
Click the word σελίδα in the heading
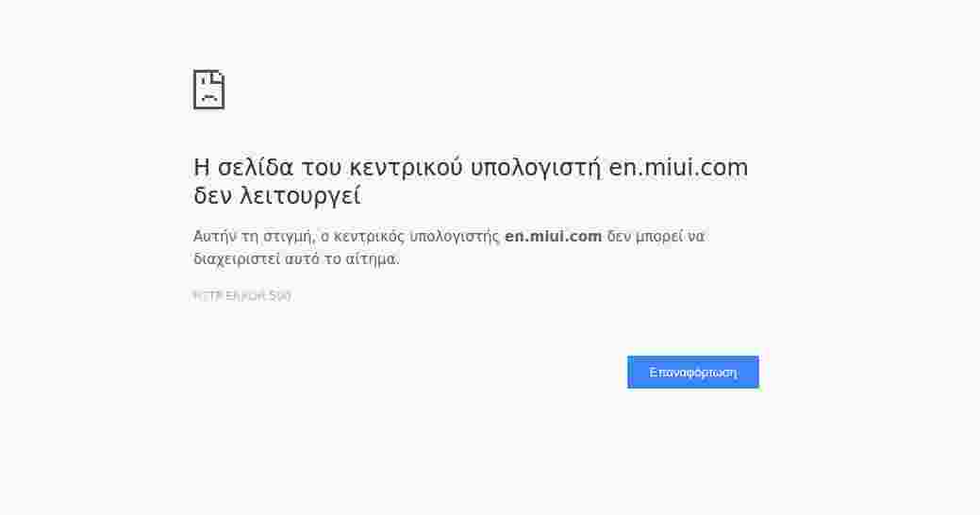tap(256, 168)
